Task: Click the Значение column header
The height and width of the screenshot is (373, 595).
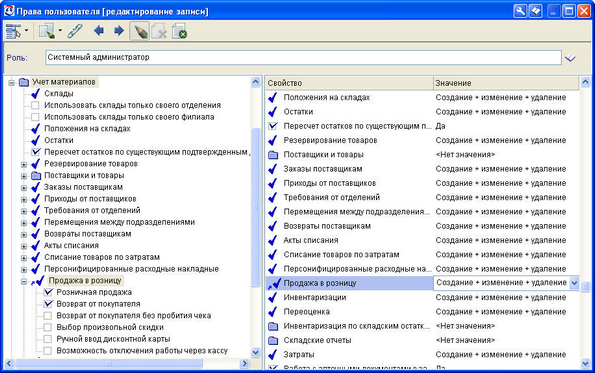Action: click(x=506, y=83)
